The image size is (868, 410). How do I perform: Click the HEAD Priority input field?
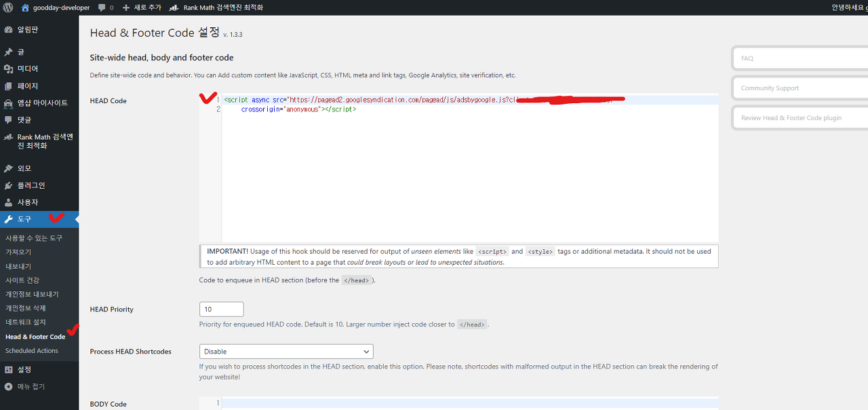click(221, 309)
